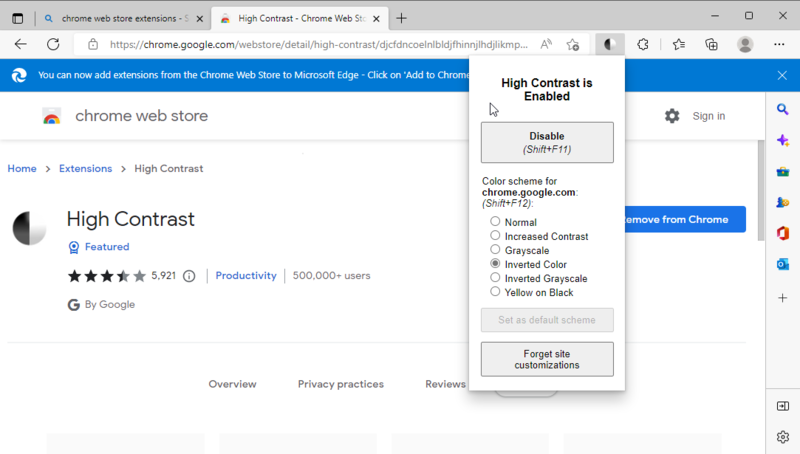The image size is (800, 454).
Task: Select the Normal color scheme
Action: (x=495, y=221)
